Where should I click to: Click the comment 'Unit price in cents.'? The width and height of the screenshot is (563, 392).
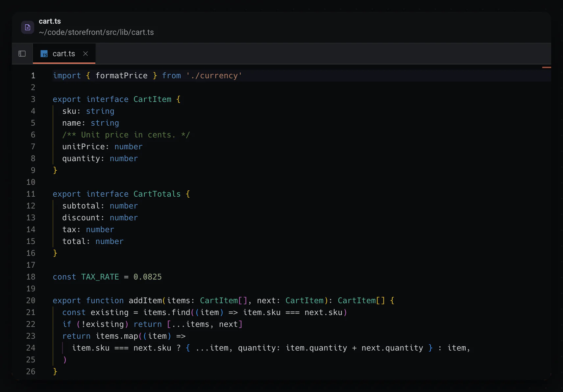tap(129, 135)
